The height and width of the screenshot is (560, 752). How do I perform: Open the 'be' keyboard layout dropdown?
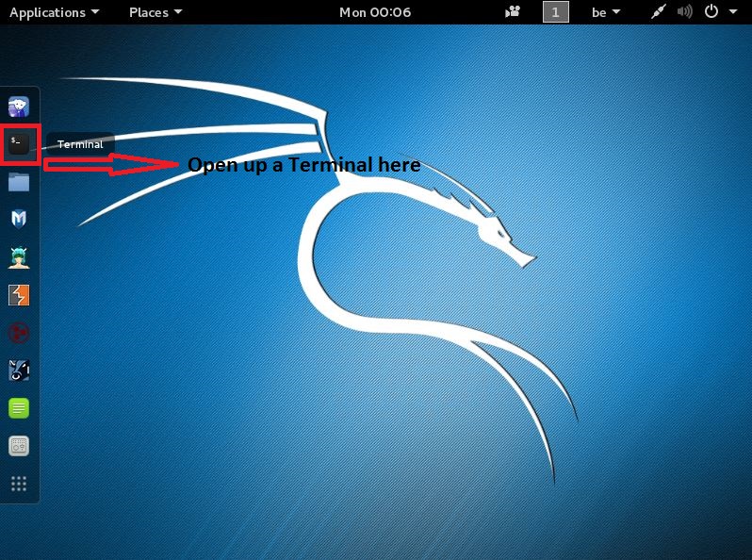pyautogui.click(x=606, y=12)
